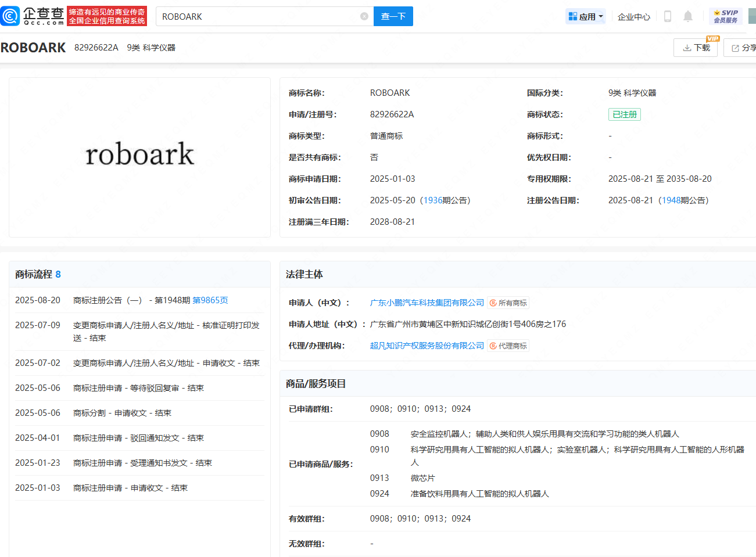Select the 受理通知书发文 flow entry

[139, 463]
